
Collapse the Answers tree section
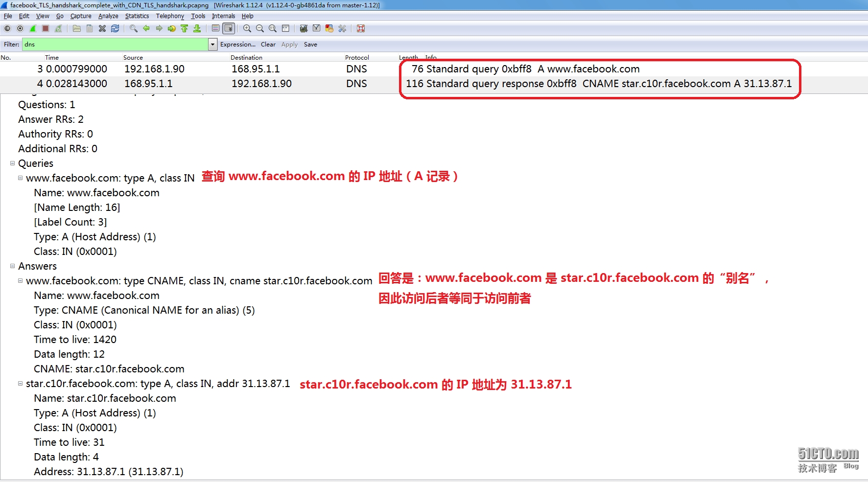click(x=13, y=266)
